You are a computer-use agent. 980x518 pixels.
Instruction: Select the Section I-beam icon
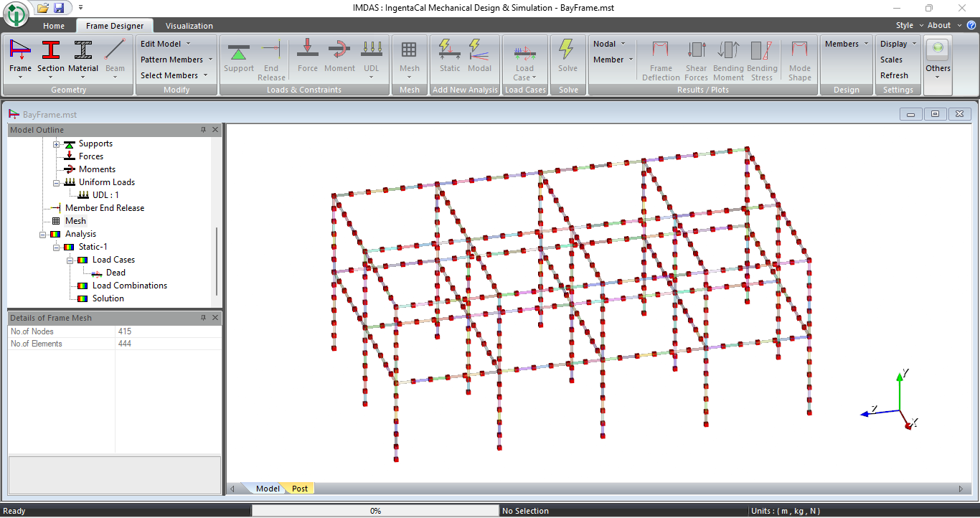[51, 51]
